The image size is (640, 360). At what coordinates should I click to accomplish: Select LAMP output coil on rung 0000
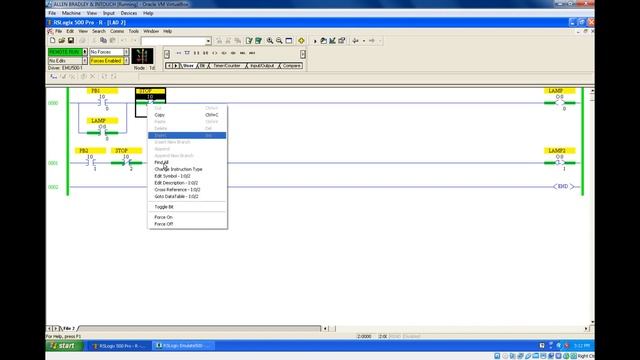560,103
